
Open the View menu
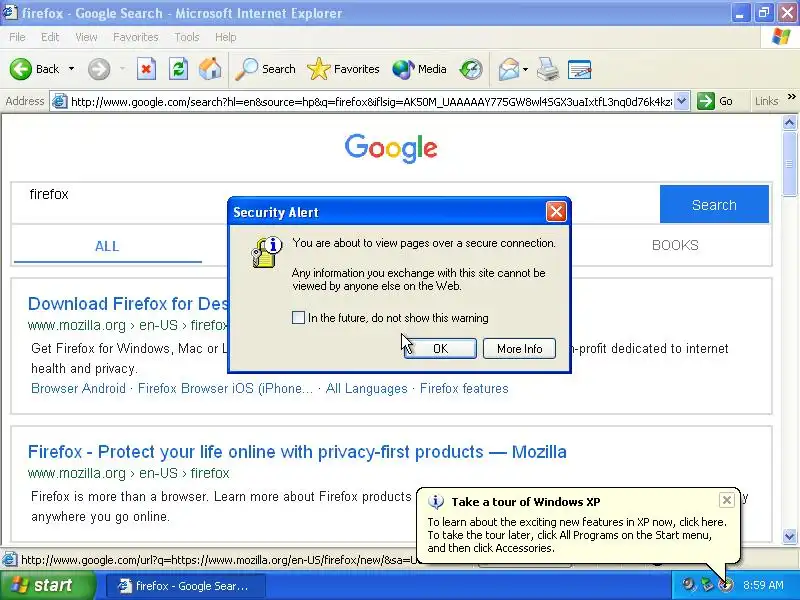[86, 37]
